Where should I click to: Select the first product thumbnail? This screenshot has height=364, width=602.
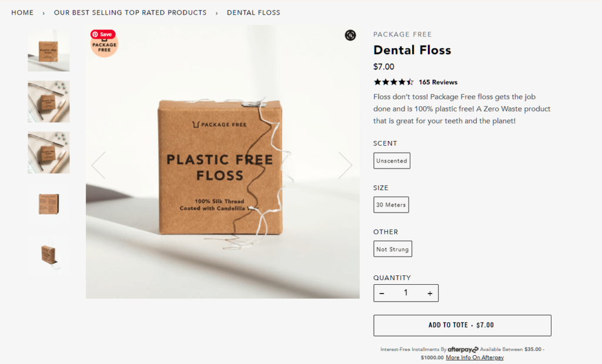click(x=48, y=50)
